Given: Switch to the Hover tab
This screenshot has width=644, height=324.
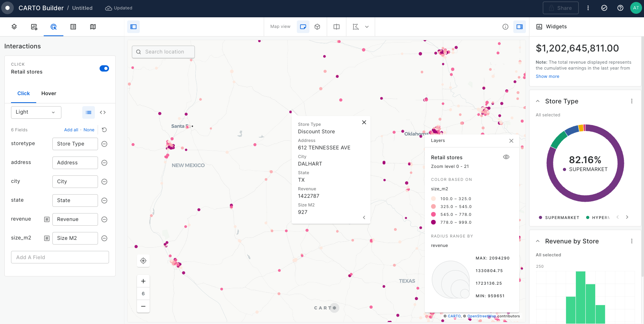Looking at the screenshot, I should click(49, 93).
